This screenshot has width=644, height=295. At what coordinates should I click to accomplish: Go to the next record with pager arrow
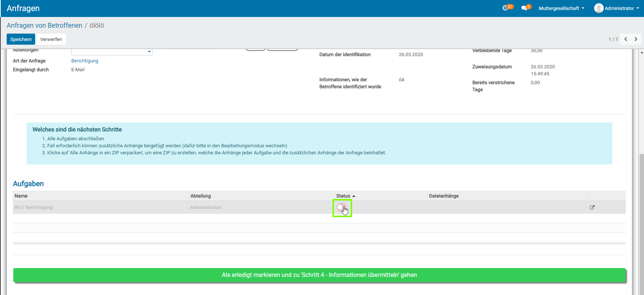(636, 39)
